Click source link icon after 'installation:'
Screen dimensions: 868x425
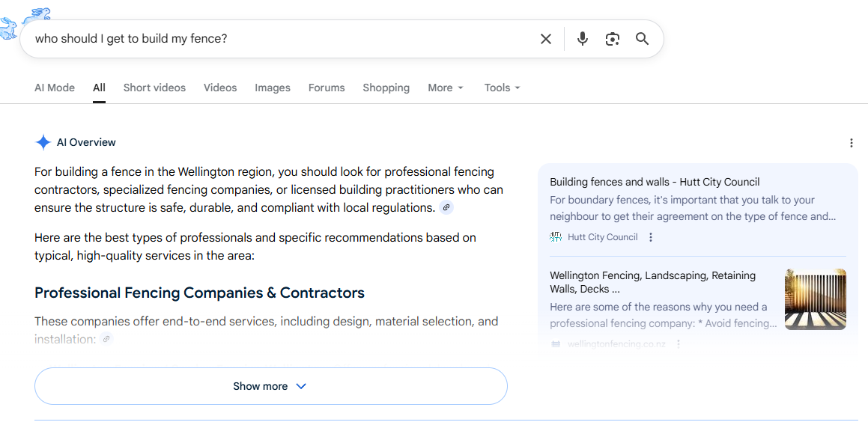[106, 339]
